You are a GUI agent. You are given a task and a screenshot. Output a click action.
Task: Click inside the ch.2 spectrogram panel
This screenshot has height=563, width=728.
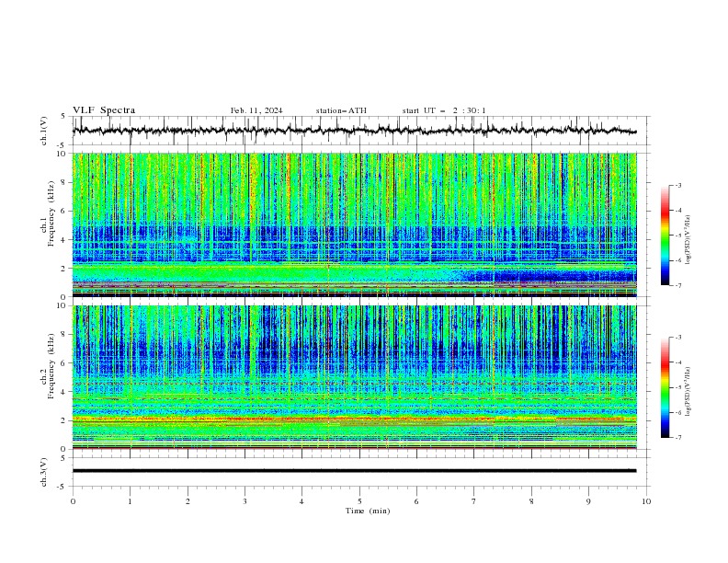coord(354,377)
